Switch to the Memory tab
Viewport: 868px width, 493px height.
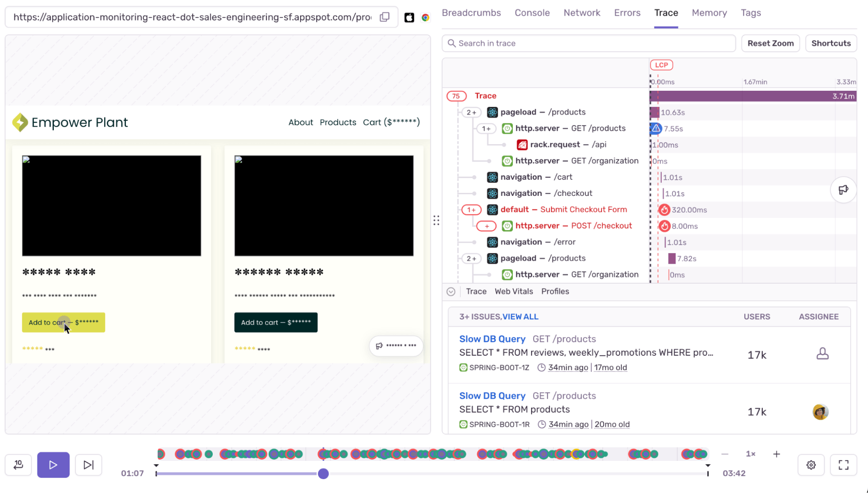[709, 13]
